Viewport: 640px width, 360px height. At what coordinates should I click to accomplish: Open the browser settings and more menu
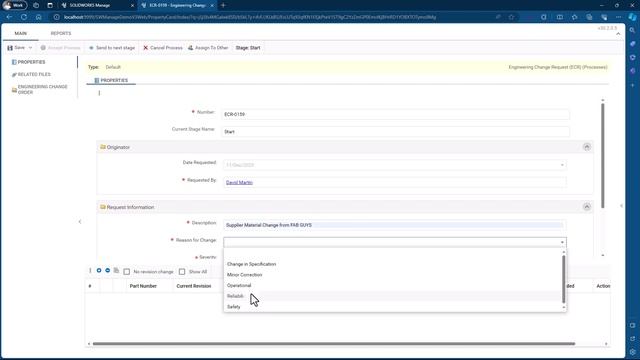point(618,17)
